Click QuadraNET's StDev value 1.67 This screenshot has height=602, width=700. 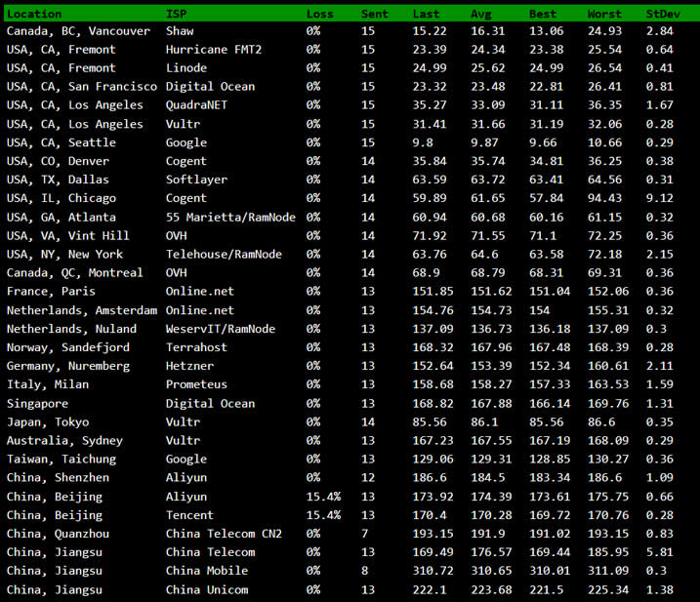[x=659, y=105]
